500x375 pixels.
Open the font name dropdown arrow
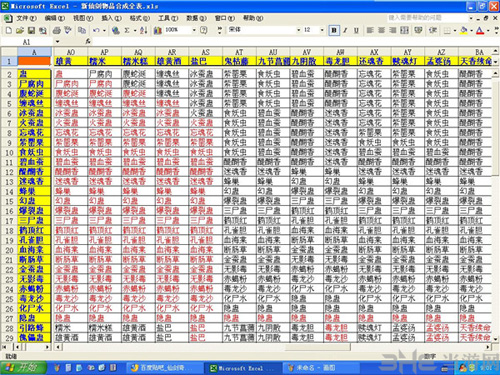[299, 30]
